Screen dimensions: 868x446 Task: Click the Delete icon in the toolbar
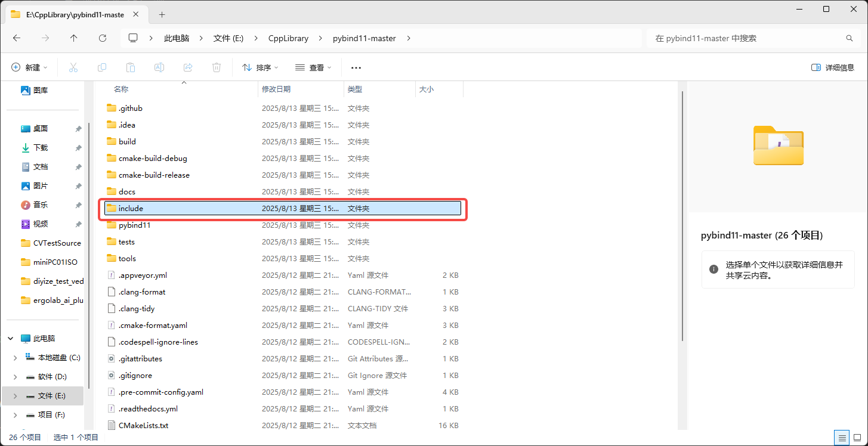click(x=216, y=67)
